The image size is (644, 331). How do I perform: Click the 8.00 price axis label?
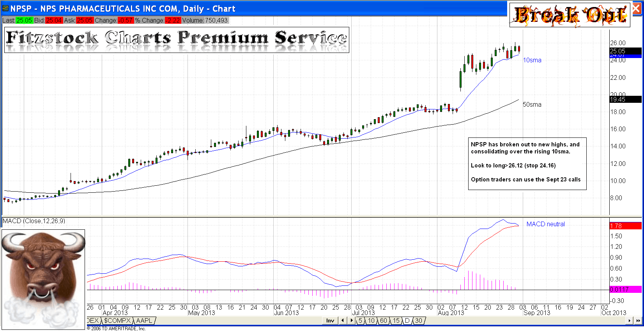pyautogui.click(x=616, y=198)
